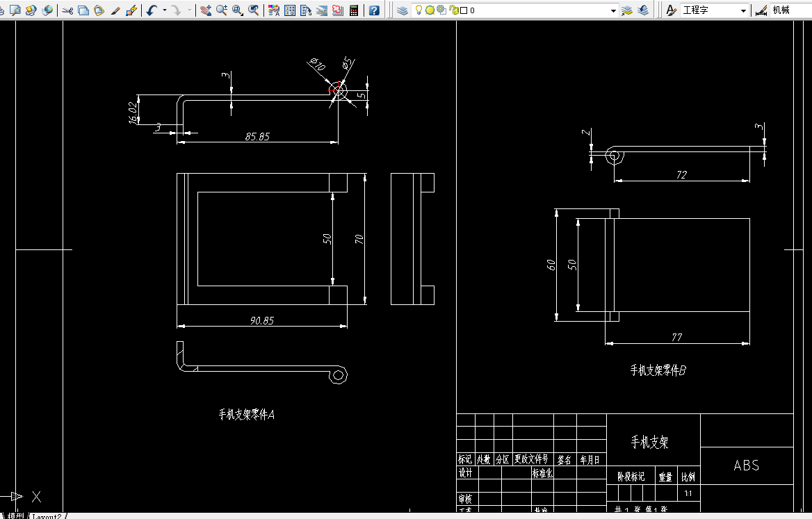812x519 pixels.
Task: Click the greyed-out Redo arrow
Action: pos(177,10)
